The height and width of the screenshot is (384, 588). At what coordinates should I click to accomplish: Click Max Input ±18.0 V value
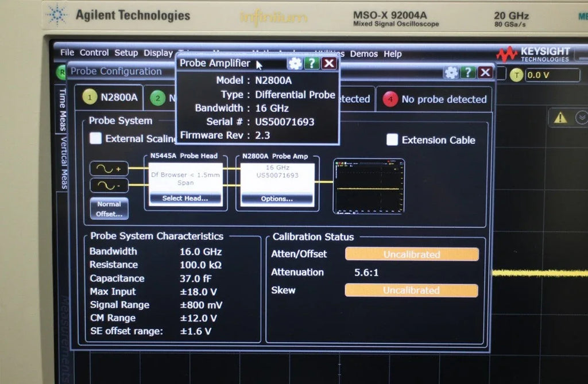coord(198,292)
